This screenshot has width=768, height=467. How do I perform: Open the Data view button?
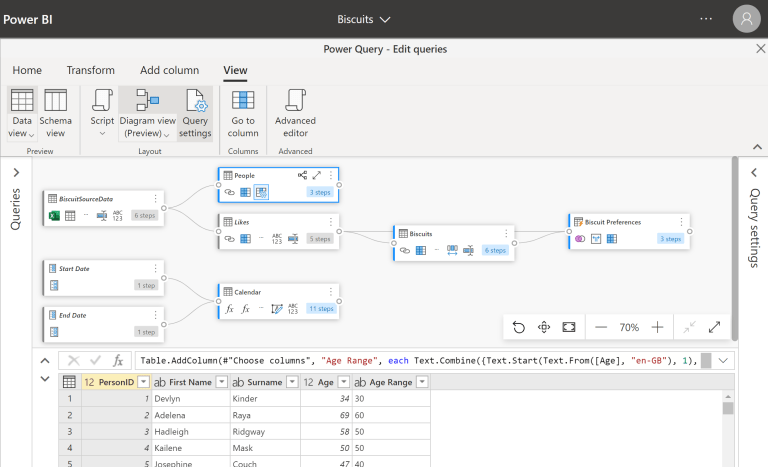coord(22,114)
